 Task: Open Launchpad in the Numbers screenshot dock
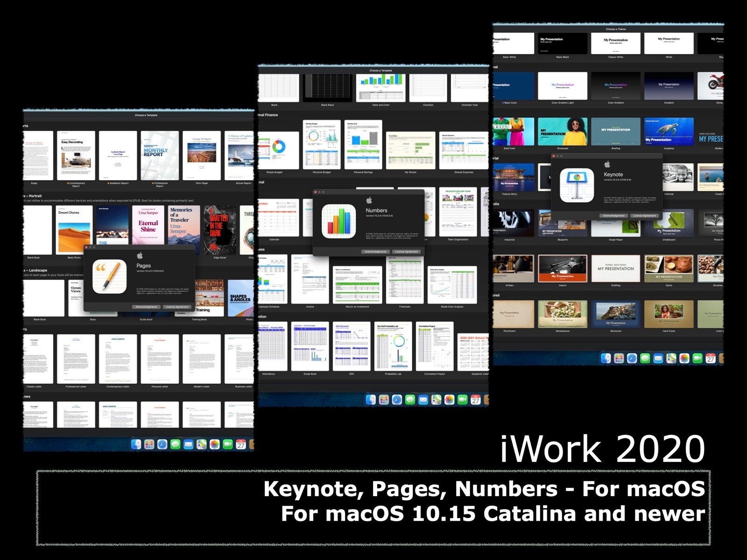coord(384,399)
